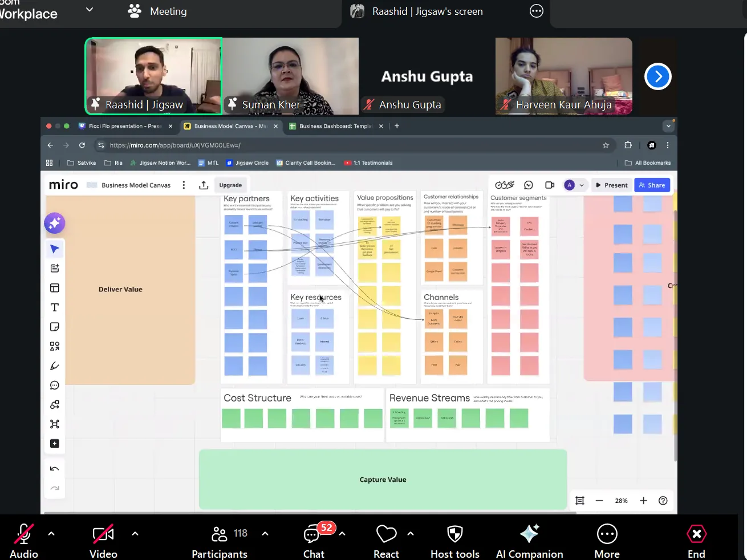Click the End meeting button
This screenshot has height=560, width=747.
tap(696, 540)
